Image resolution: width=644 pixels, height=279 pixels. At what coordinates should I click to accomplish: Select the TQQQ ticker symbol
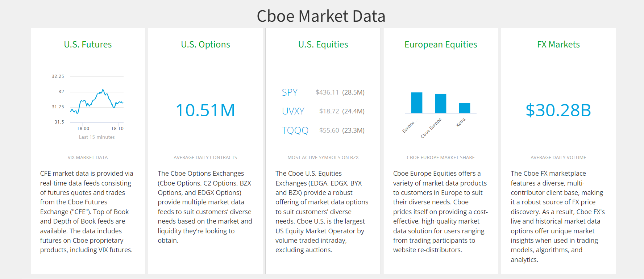click(295, 130)
